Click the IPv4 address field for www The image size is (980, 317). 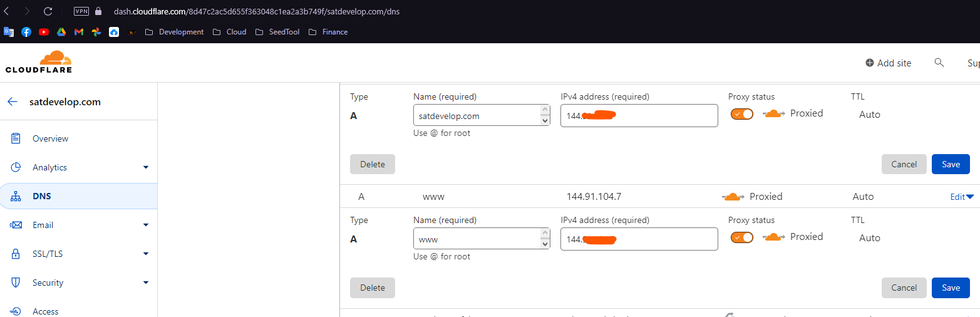(639, 239)
